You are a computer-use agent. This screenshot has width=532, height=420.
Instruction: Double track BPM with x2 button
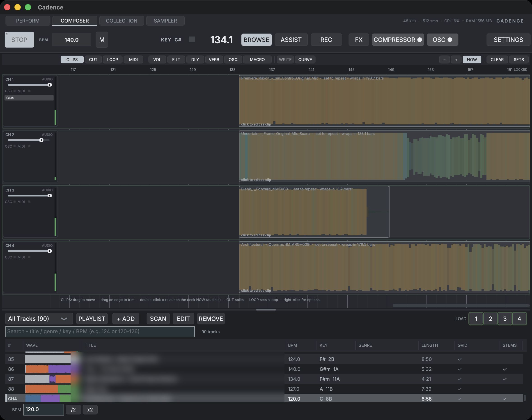point(90,410)
